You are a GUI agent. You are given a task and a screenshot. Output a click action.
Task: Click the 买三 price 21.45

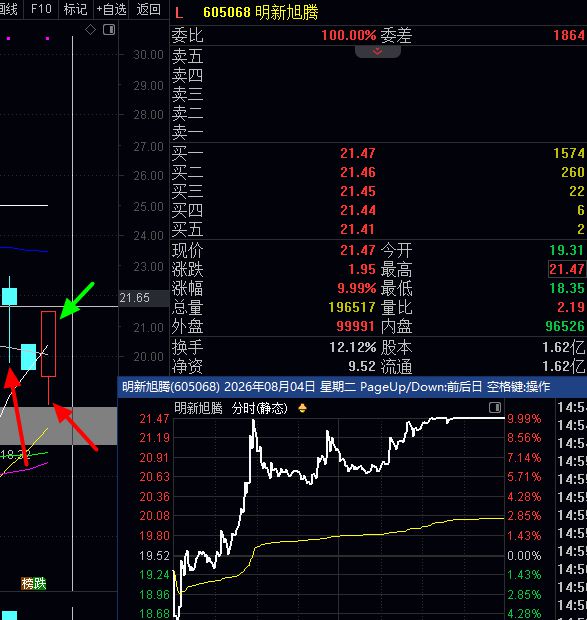(358, 191)
